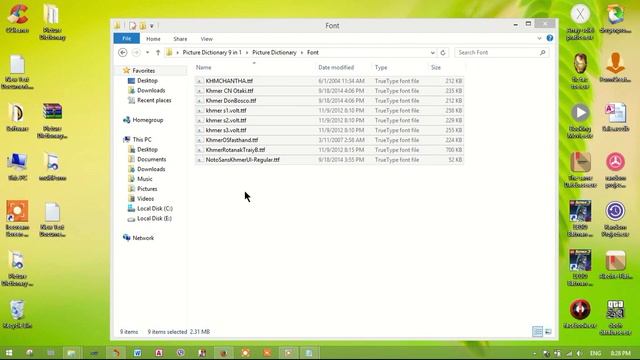Click 'Picture Dictionary 9 in 1' in the breadcrumb
This screenshot has height=360, width=640.
212,53
